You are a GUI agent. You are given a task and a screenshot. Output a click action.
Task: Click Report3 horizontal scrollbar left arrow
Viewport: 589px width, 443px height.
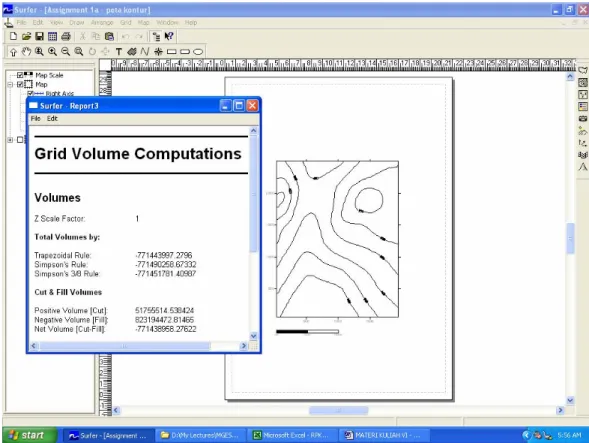point(33,346)
